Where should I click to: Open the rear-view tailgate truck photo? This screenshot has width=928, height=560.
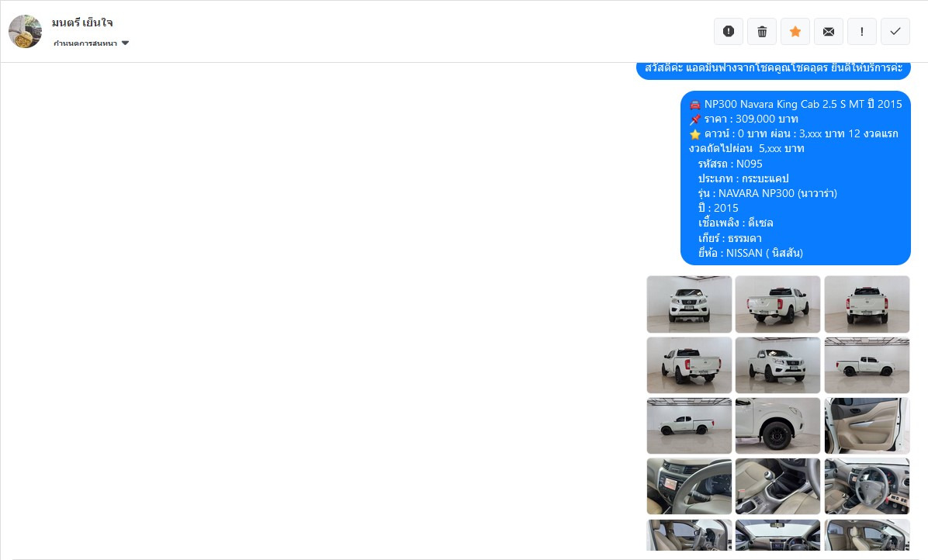pyautogui.click(x=867, y=304)
